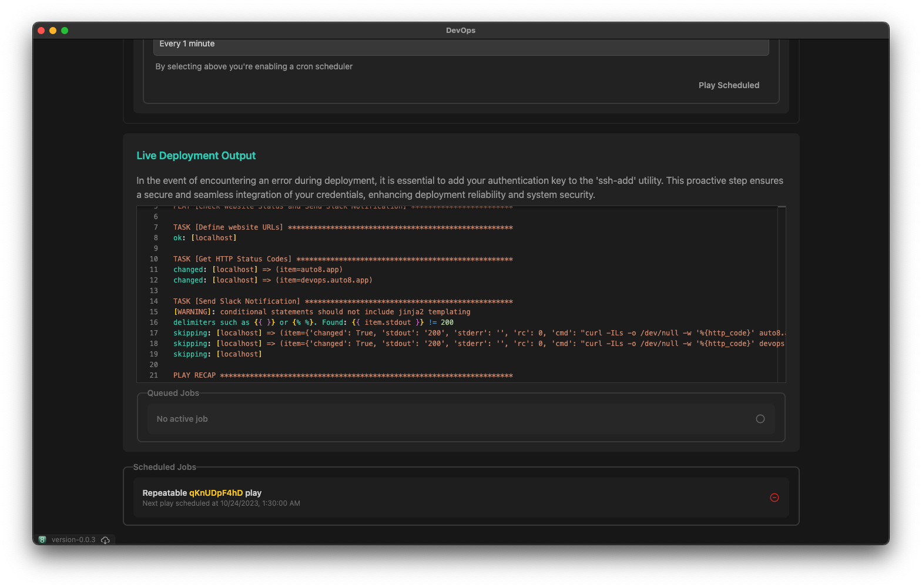Click the '(item=auto8.app)' changed line
This screenshot has height=588, width=922.
[x=257, y=270]
